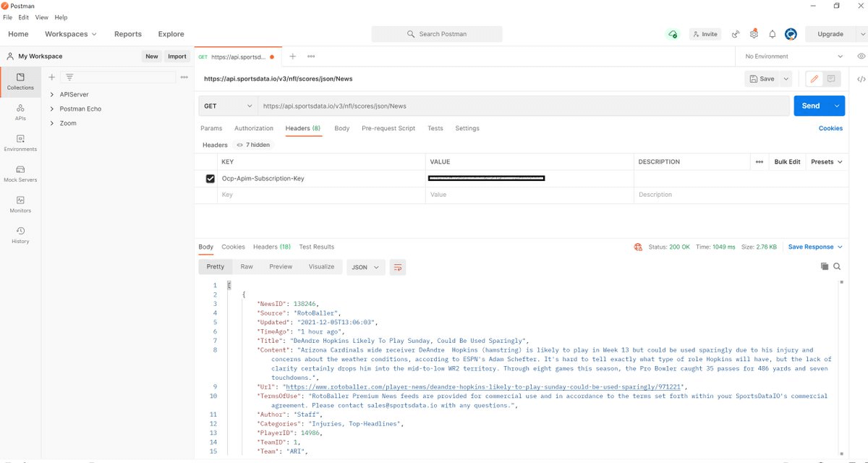This screenshot has width=868, height=463.
Task: Open the Monitors sidebar panel
Action: pyautogui.click(x=20, y=204)
